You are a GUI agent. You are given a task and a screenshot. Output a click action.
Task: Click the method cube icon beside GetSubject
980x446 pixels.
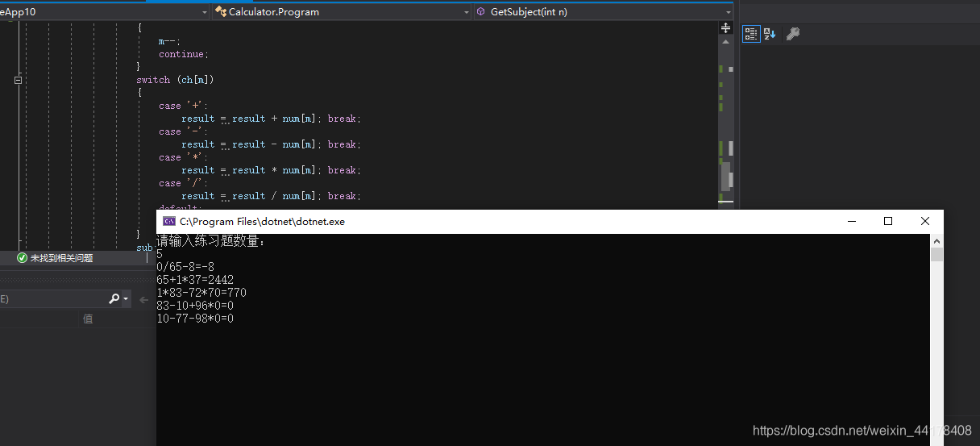(x=480, y=12)
